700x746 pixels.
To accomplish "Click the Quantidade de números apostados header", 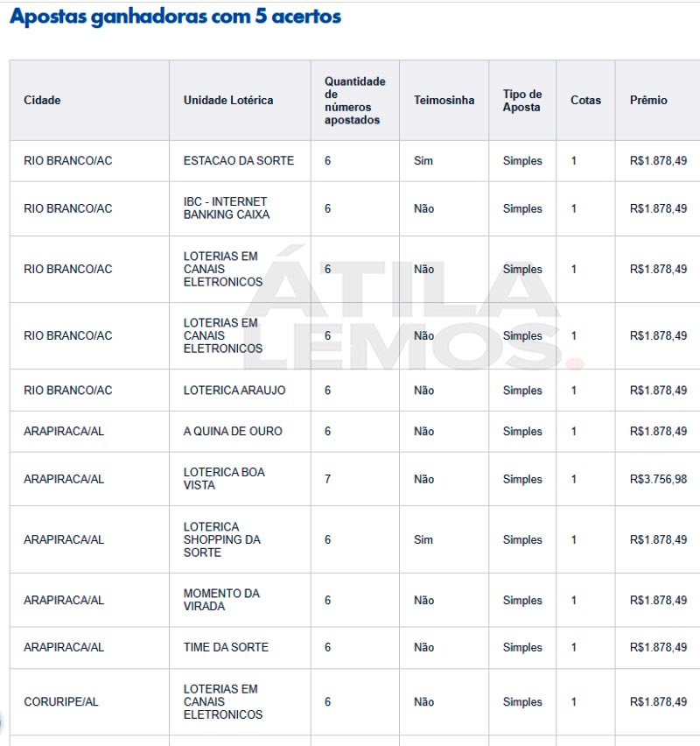I will click(354, 101).
